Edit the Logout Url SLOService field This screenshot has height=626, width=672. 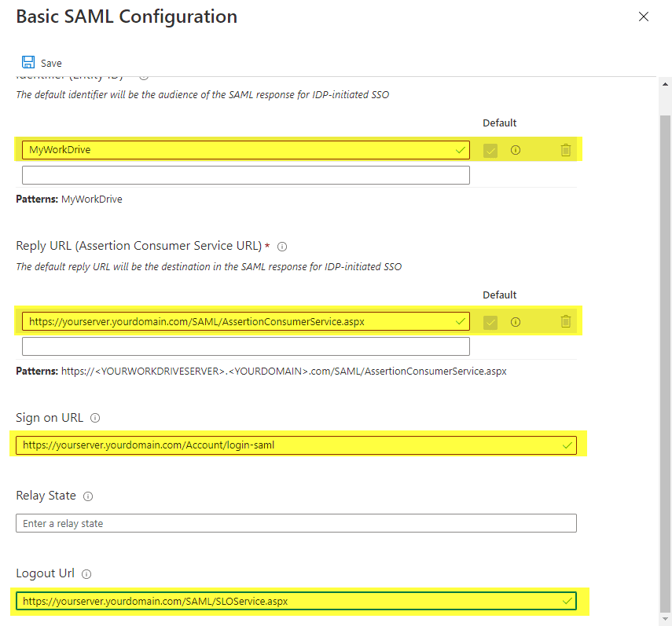point(291,602)
